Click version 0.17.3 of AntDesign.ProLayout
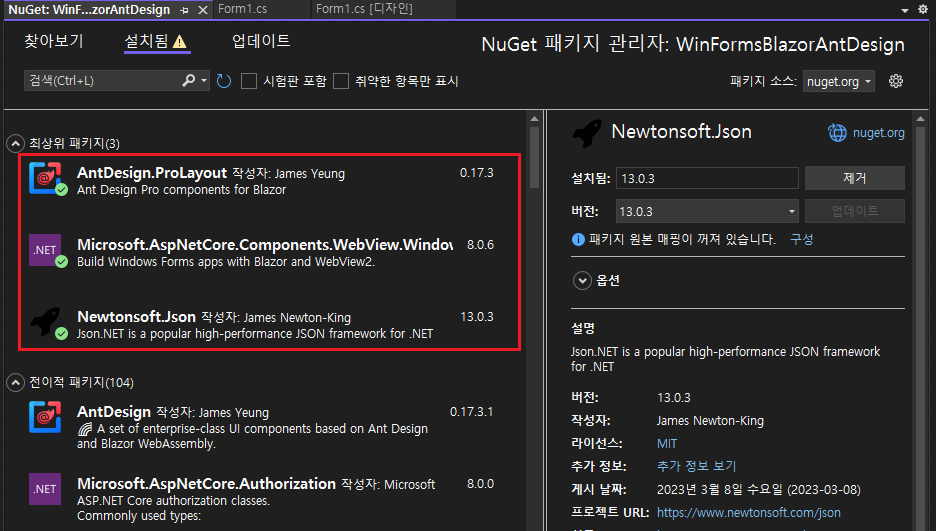Viewport: 936px width, 531px height. pyautogui.click(x=476, y=173)
